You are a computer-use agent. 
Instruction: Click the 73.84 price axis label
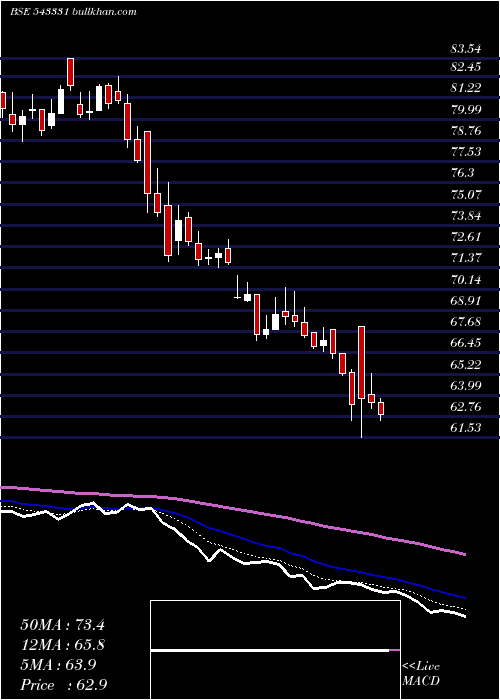[466, 216]
